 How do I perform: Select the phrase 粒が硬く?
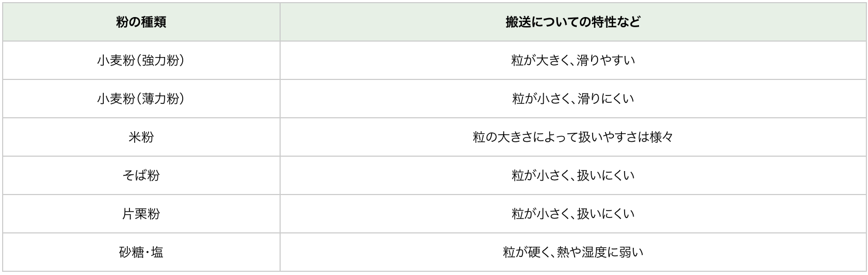tap(527, 253)
